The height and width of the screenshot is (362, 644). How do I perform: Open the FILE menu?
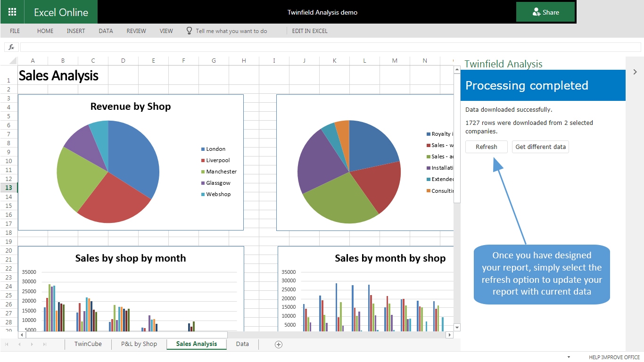[15, 31]
